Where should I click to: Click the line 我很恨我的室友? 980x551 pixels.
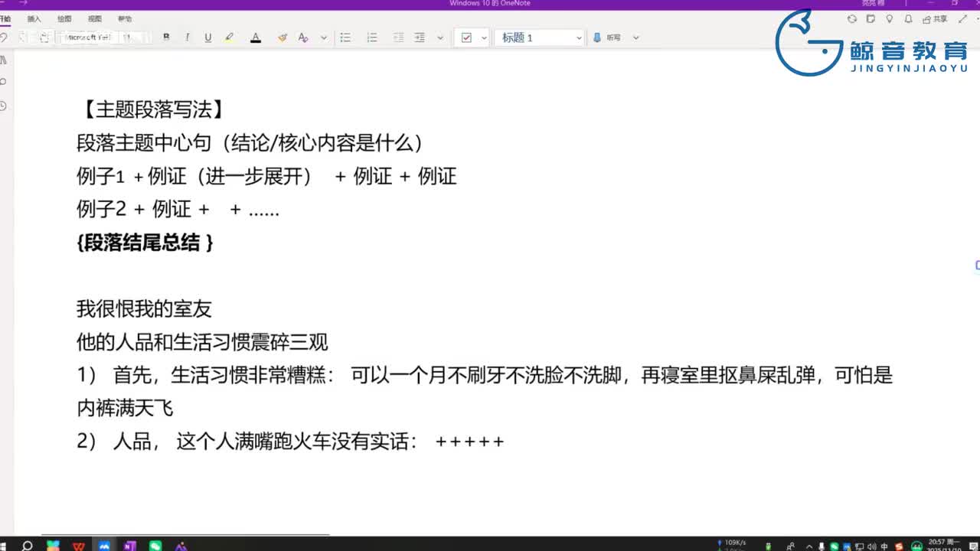144,309
